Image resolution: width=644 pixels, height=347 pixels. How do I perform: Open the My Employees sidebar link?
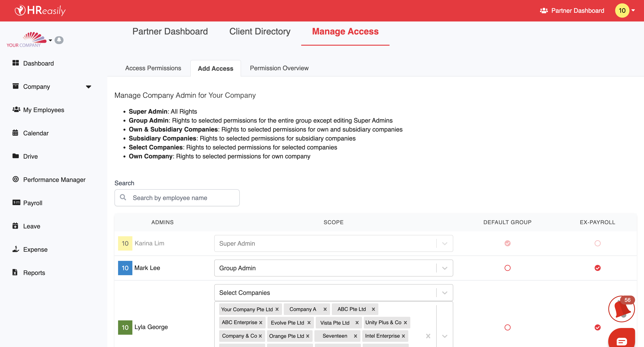pyautogui.click(x=44, y=110)
